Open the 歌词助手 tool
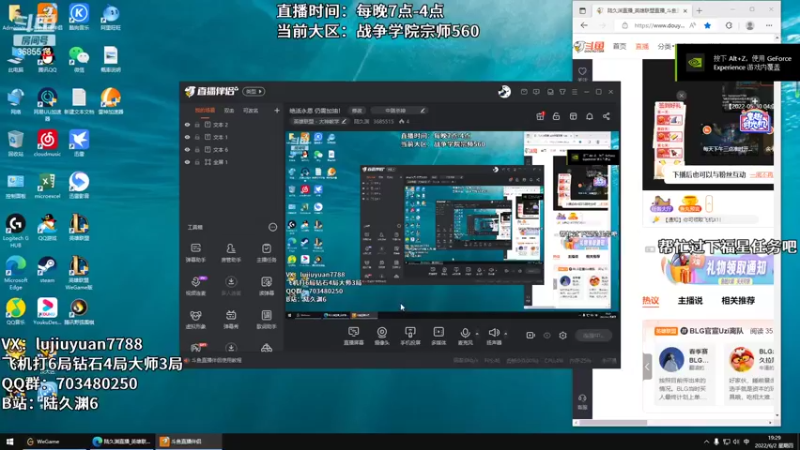The image size is (800, 450). coord(266,319)
